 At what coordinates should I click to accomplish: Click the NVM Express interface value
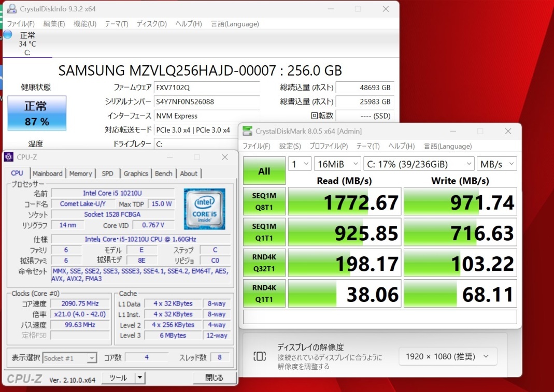tap(207, 116)
